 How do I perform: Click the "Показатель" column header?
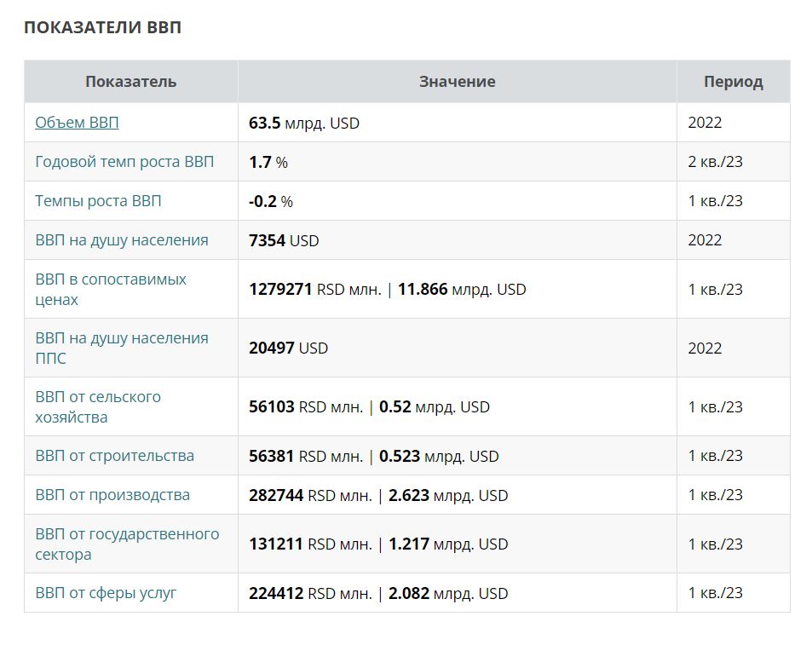click(130, 82)
